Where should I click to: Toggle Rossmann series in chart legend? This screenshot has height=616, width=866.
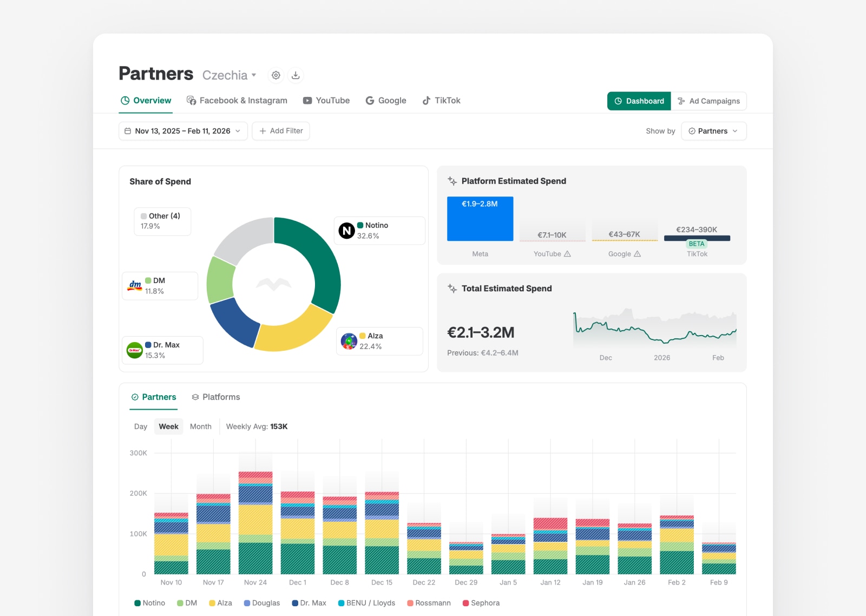coord(429,603)
